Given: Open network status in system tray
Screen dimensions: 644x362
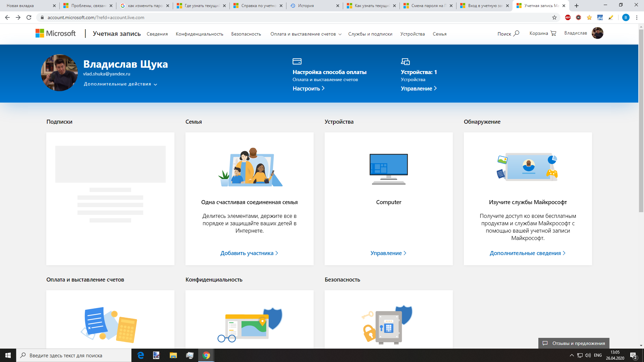Looking at the screenshot, I should click(x=580, y=355).
